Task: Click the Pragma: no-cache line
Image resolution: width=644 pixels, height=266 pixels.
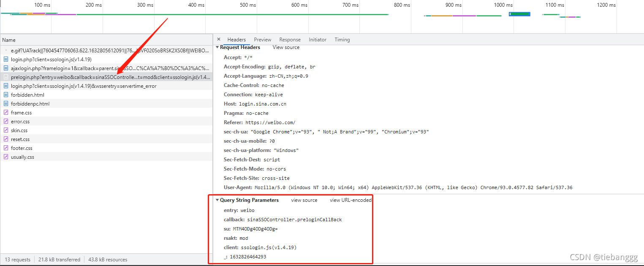Action: click(x=246, y=113)
